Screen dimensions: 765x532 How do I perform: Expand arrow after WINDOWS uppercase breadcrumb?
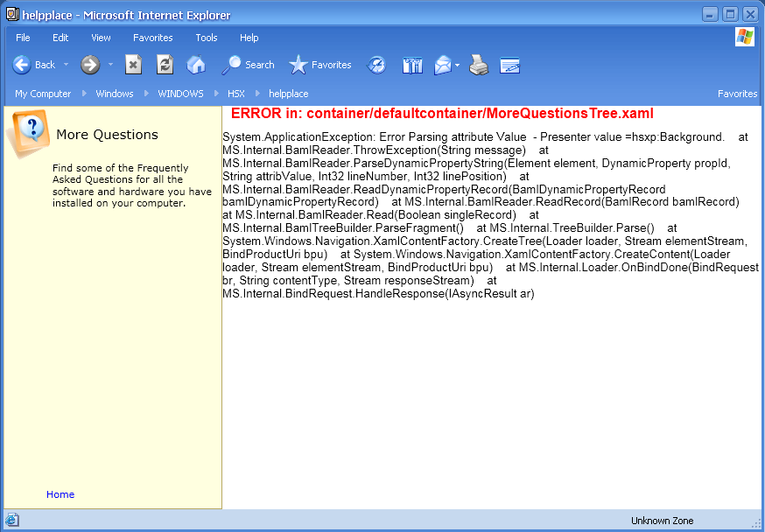[216, 93]
